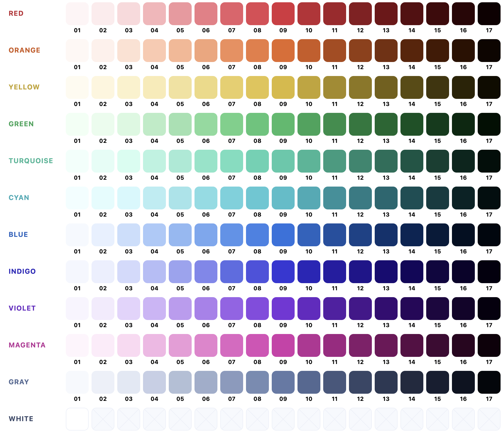Choose the Orange 13 swatch
This screenshot has width=504, height=432.
point(386,51)
